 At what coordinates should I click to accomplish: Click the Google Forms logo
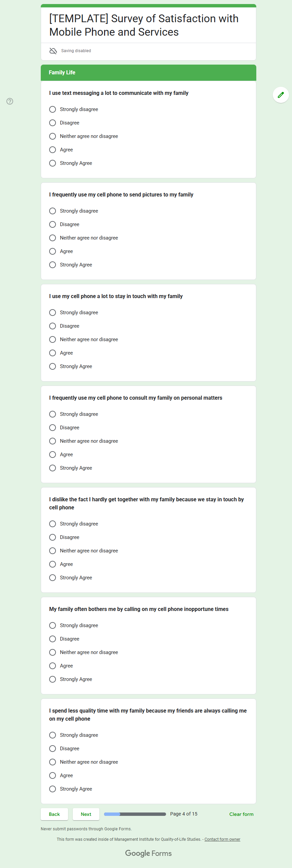click(x=149, y=853)
